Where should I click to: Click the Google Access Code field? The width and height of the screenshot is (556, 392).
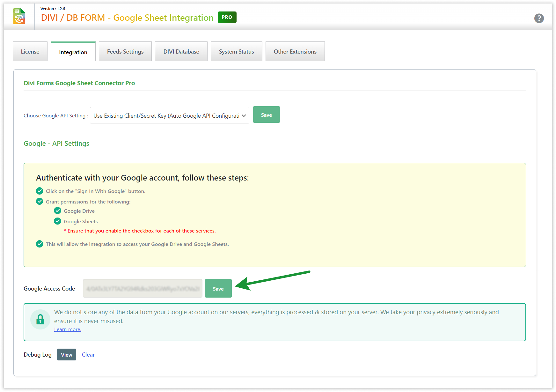pyautogui.click(x=143, y=289)
